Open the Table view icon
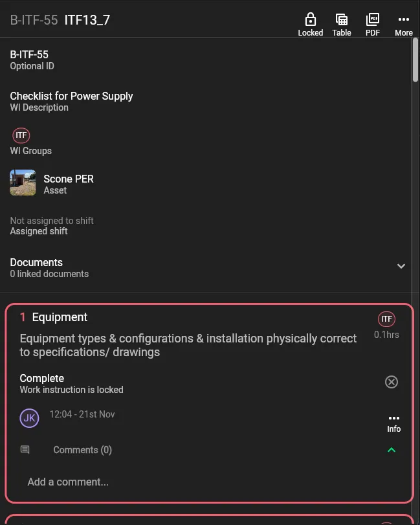 [x=342, y=19]
